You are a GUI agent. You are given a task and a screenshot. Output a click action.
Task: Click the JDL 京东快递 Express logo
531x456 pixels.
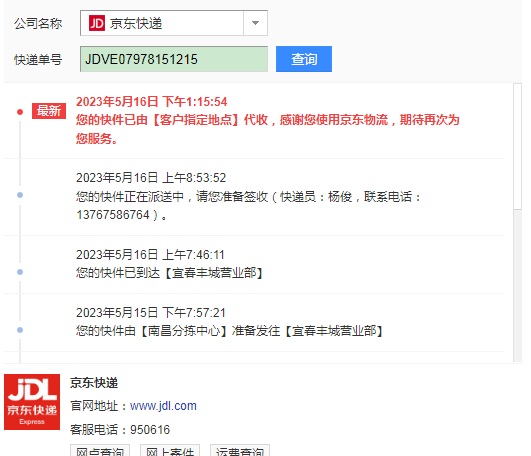32,402
